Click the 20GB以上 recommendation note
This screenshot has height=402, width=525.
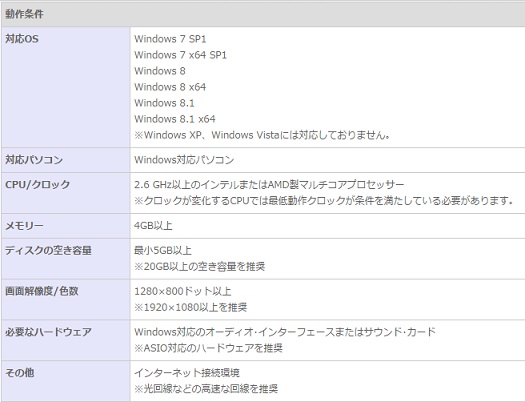click(200, 267)
